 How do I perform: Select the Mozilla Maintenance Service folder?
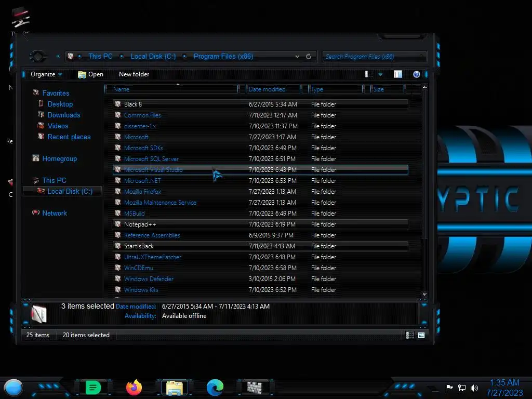pos(260,202)
